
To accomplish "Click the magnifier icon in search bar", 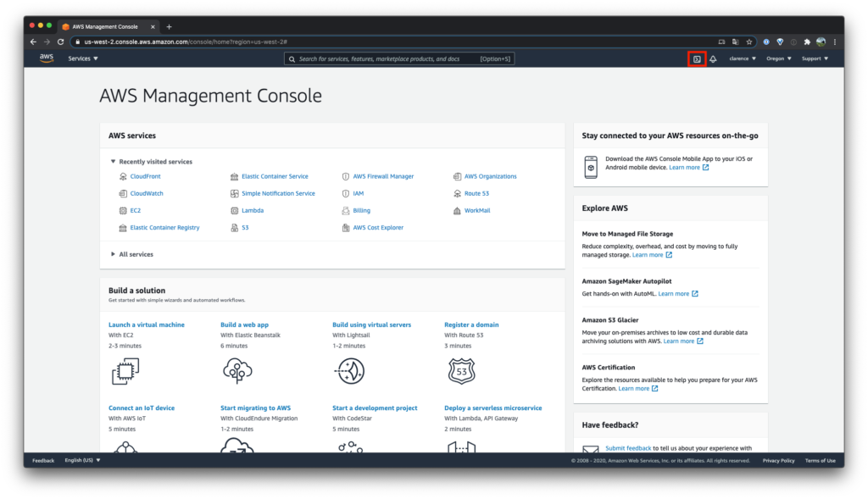I will coord(292,58).
